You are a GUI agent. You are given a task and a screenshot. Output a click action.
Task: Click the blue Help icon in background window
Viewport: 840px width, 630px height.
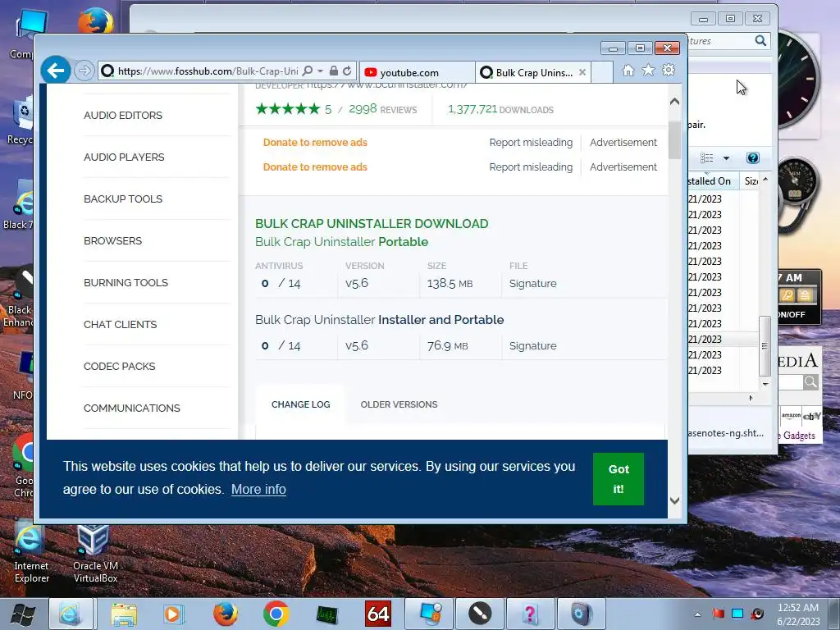tap(752, 158)
